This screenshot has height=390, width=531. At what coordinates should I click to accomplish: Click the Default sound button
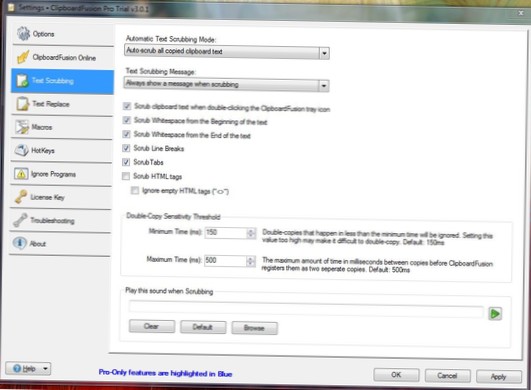click(x=203, y=327)
